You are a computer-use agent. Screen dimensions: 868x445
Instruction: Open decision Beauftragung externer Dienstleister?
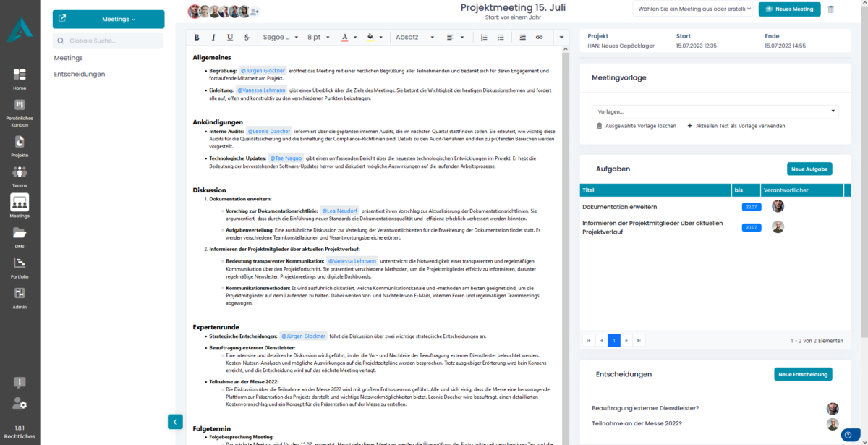[x=645, y=408]
